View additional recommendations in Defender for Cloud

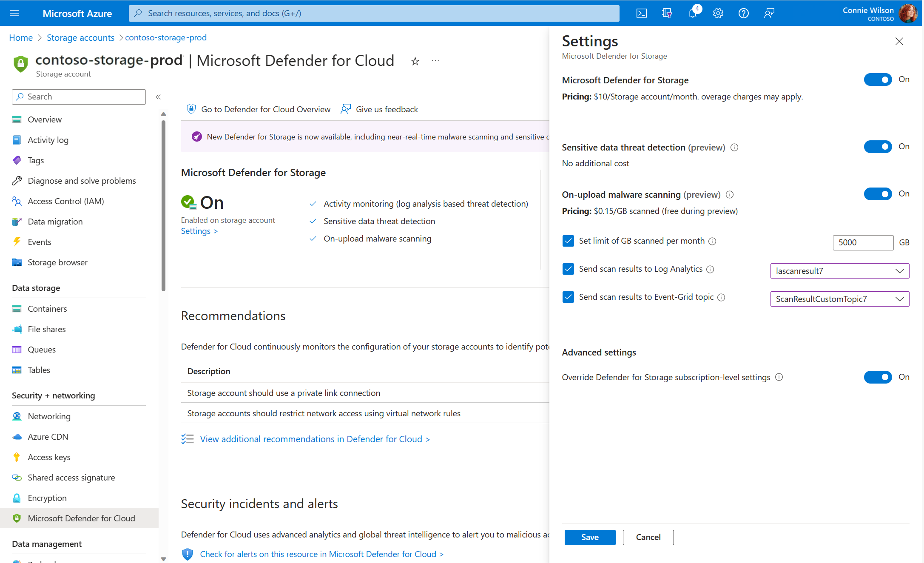click(x=314, y=439)
